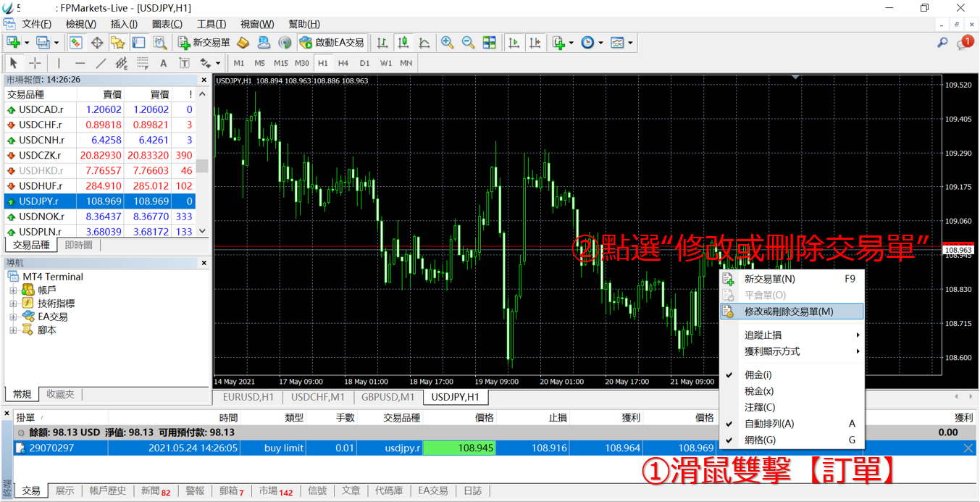The height and width of the screenshot is (502, 980).
Task: Toggle the chart shift icon
Action: (535, 43)
